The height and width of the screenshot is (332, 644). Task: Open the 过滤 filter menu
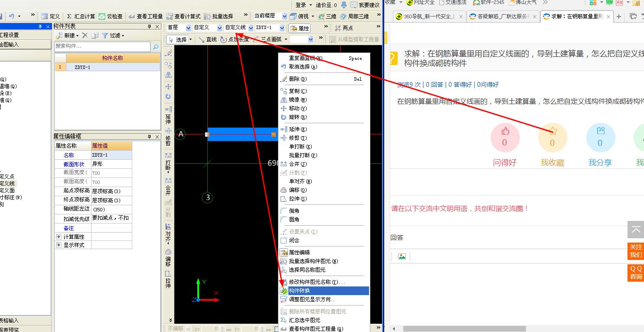[x=113, y=36]
